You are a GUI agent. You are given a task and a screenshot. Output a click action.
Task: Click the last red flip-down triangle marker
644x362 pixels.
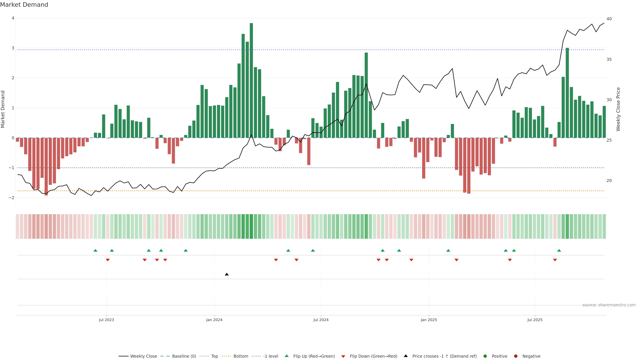[555, 260]
